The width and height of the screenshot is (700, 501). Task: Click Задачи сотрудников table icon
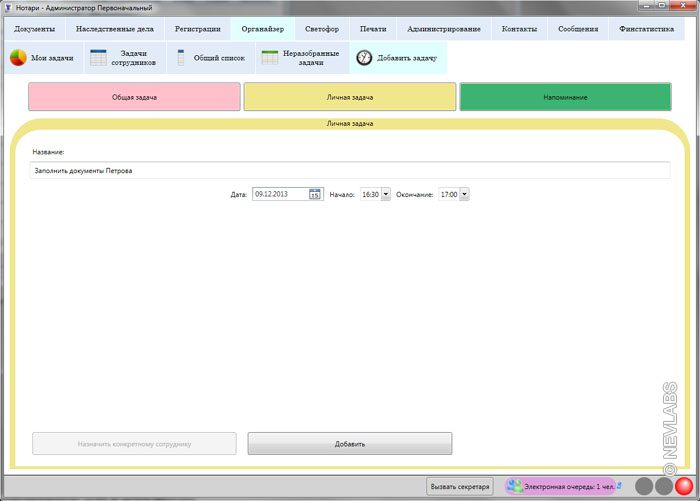tap(99, 58)
